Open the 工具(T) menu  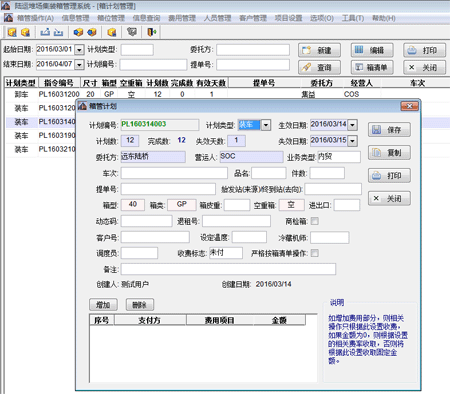pyautogui.click(x=353, y=18)
